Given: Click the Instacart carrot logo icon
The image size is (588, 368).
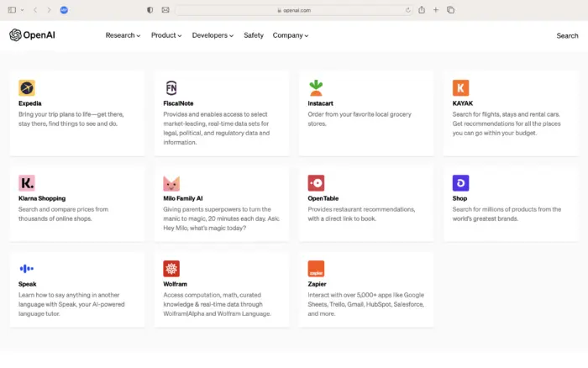Looking at the screenshot, I should pyautogui.click(x=316, y=87).
